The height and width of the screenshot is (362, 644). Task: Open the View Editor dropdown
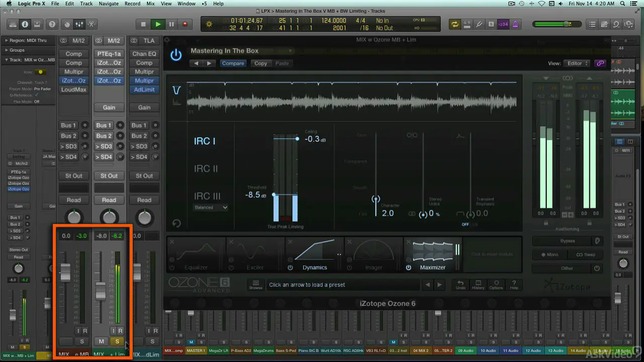click(x=578, y=63)
